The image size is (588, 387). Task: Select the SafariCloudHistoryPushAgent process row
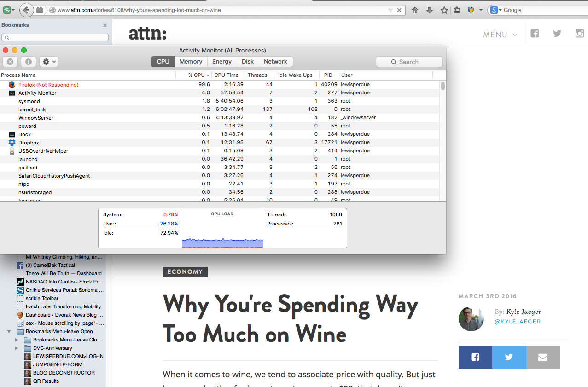(x=220, y=176)
